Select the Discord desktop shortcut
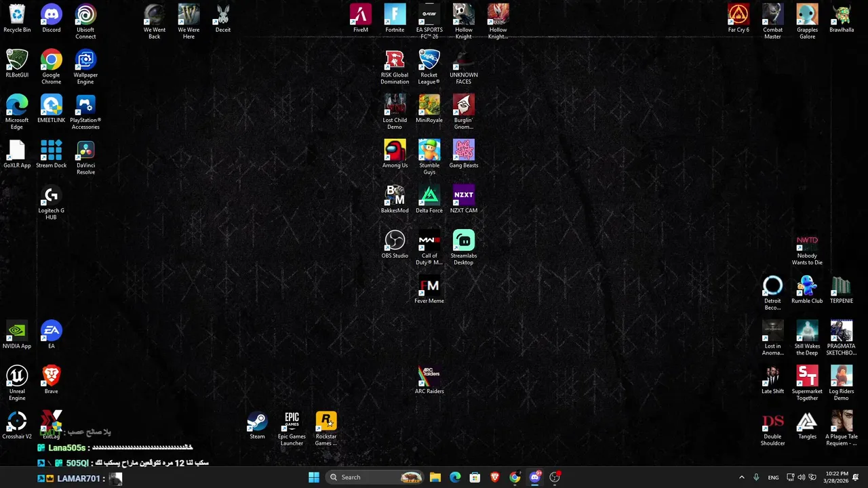The height and width of the screenshot is (488, 868). [52, 18]
